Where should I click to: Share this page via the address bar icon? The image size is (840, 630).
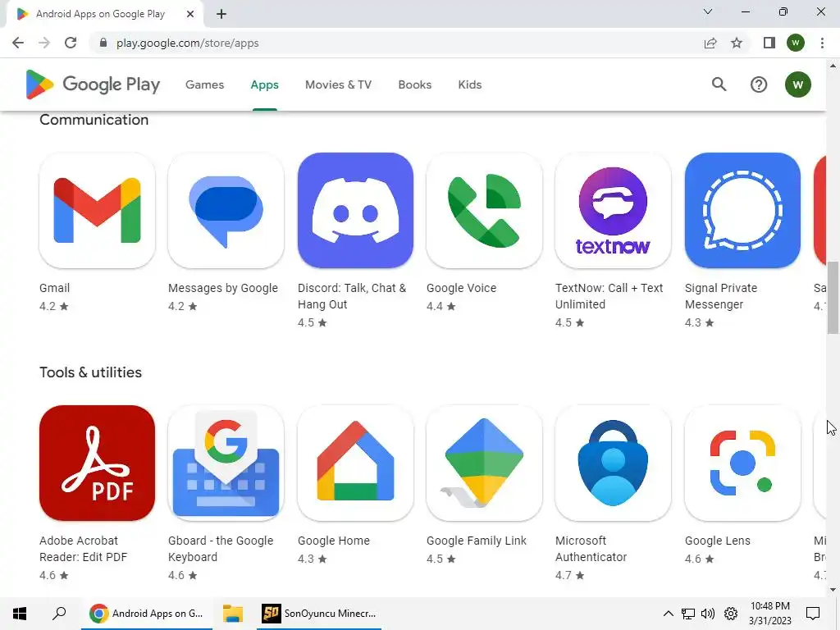click(710, 43)
